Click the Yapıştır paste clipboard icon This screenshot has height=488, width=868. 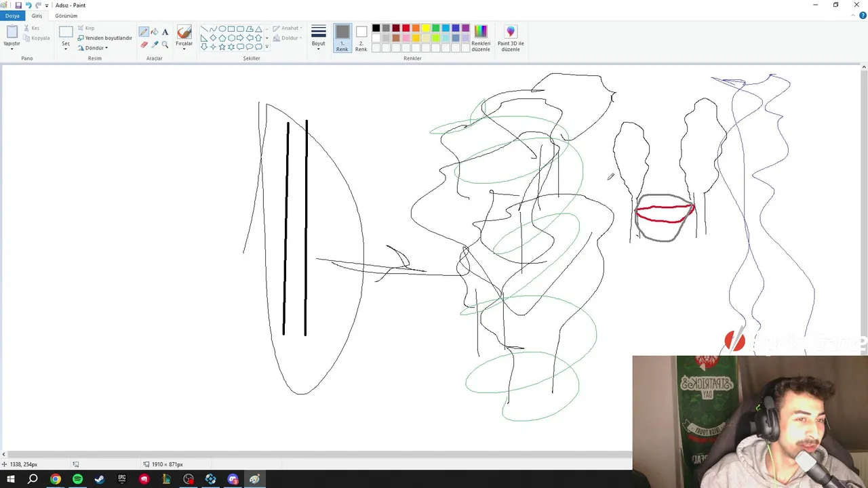[12, 32]
